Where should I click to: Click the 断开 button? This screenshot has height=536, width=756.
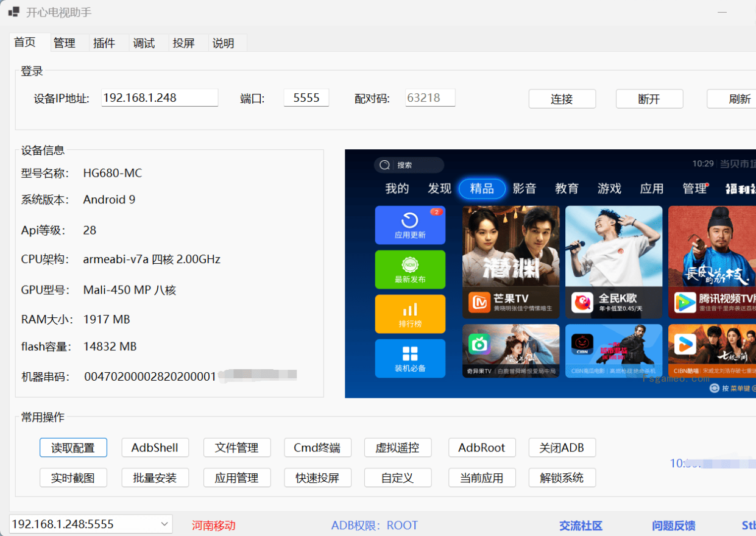point(649,99)
